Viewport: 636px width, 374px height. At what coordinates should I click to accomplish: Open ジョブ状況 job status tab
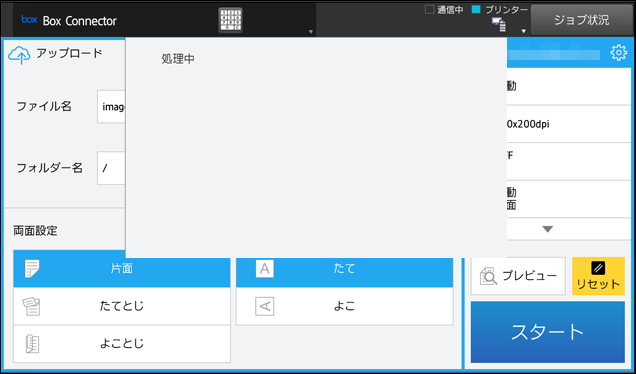click(582, 20)
